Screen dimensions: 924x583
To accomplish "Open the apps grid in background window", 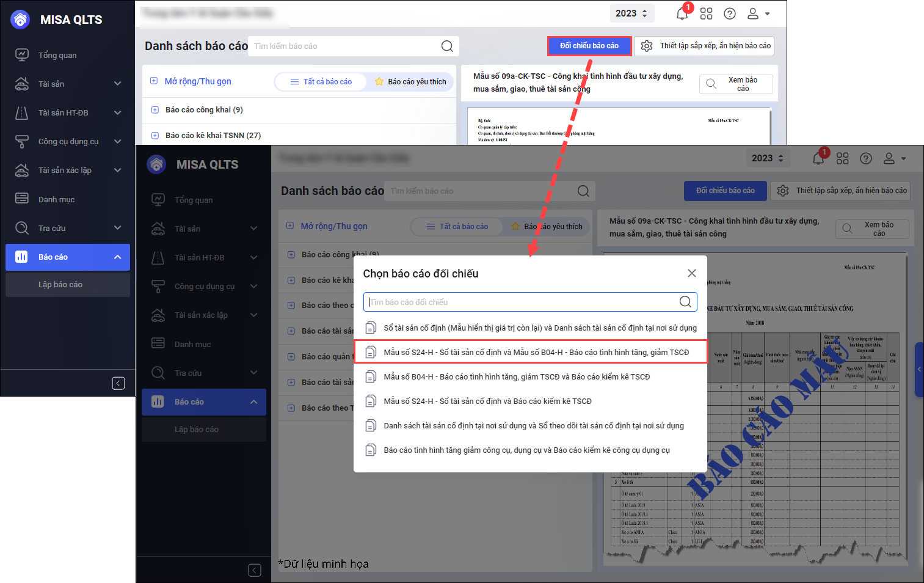I will click(707, 13).
